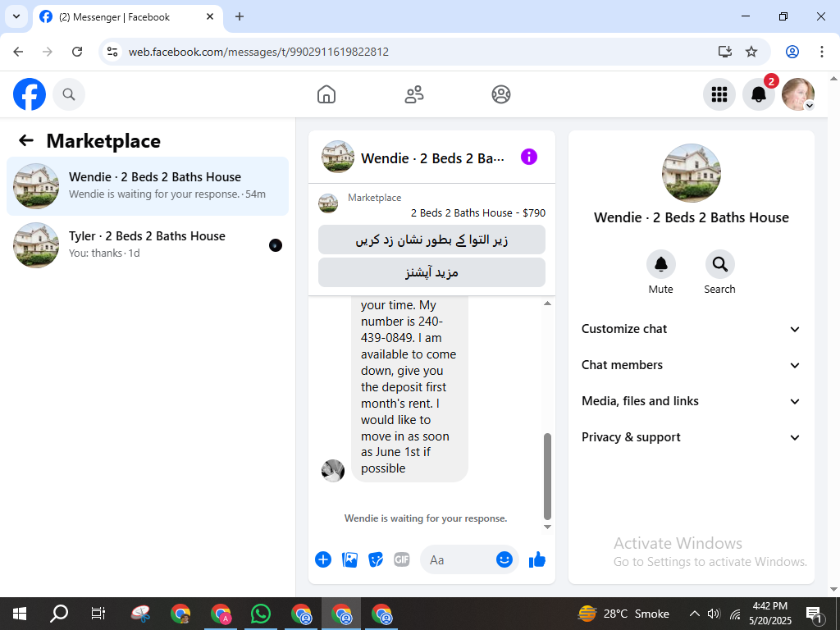Send a thumbs-up like

(536, 559)
